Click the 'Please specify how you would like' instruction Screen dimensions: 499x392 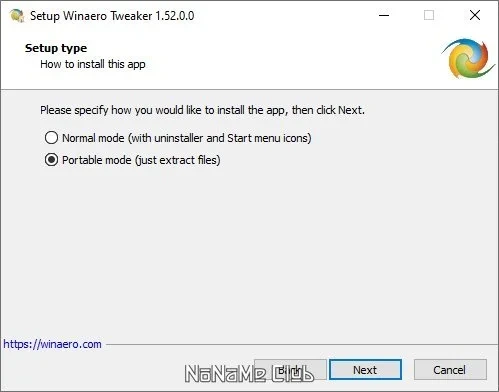[202, 110]
